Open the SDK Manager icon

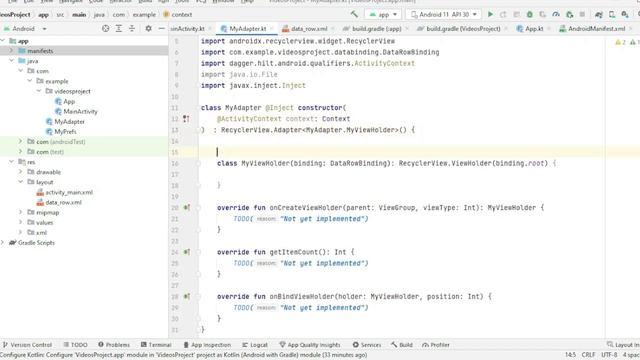(x=625, y=14)
